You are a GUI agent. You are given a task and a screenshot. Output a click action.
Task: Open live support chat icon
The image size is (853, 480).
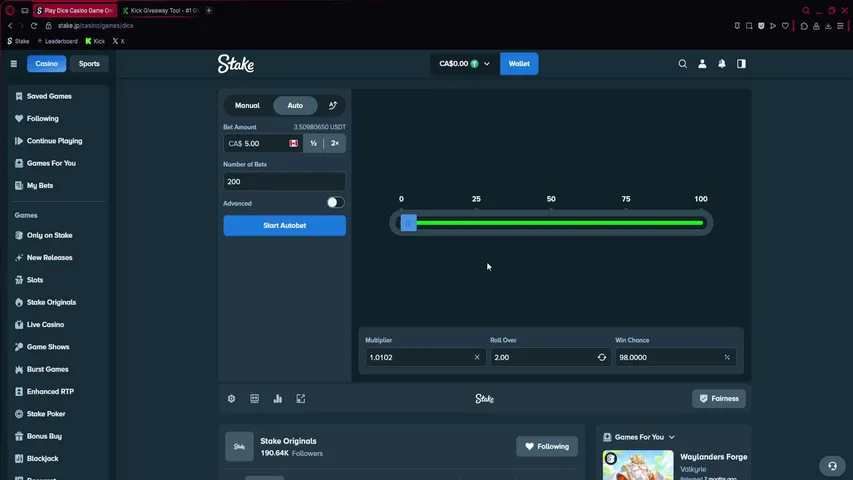832,466
